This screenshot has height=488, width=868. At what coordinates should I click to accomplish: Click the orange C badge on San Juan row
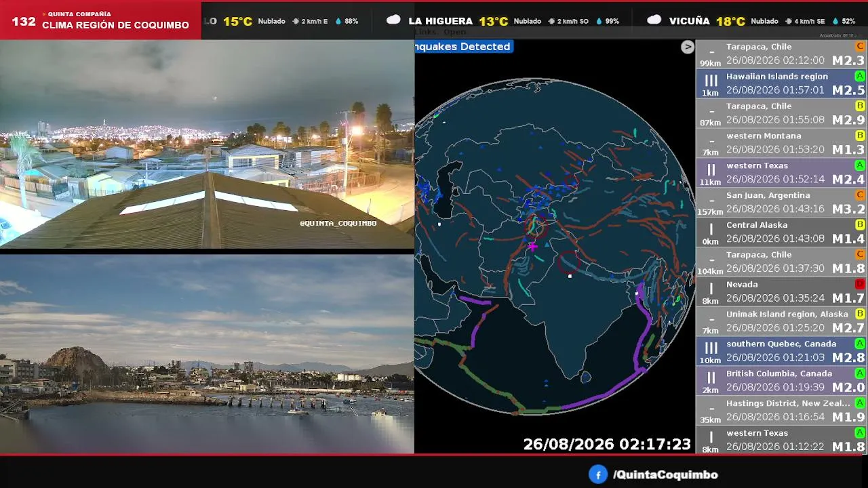(x=860, y=195)
